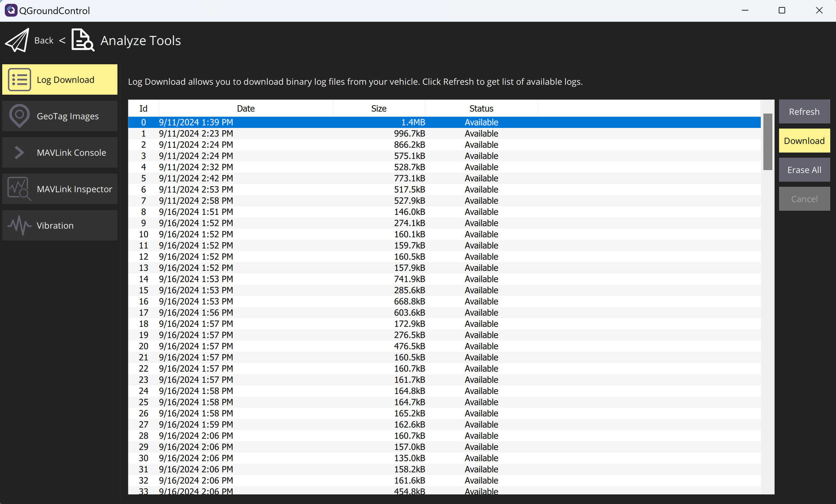Select log 30 with size 135.0kB

click(444, 458)
